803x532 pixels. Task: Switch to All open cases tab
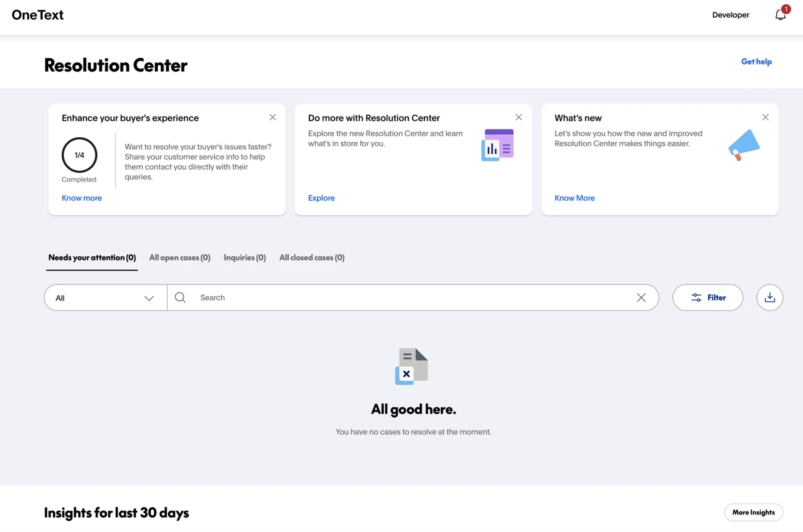coord(179,257)
